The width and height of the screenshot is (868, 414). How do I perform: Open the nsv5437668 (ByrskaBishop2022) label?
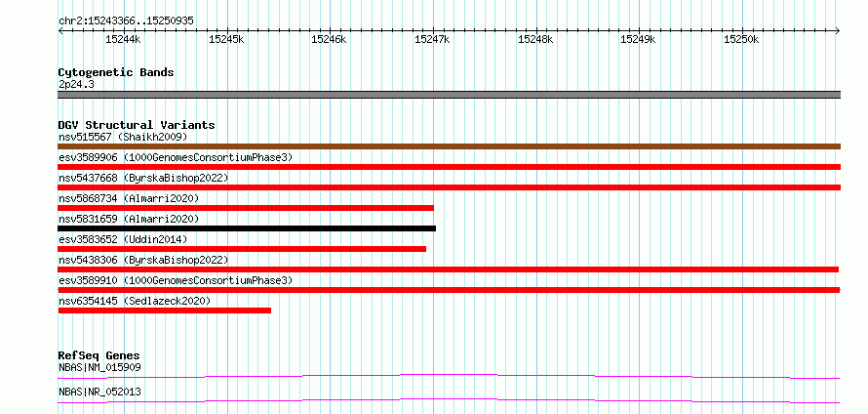143,178
